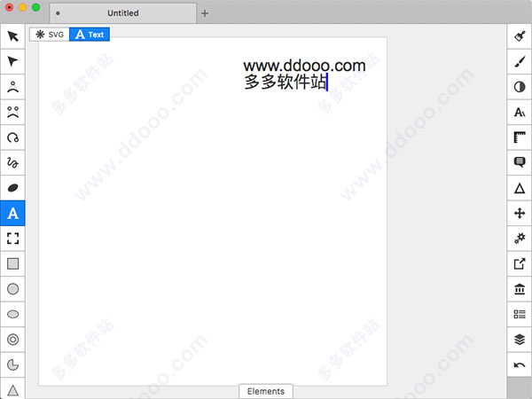Choose the pie sector shape tool
532x399 pixels.
click(12, 364)
